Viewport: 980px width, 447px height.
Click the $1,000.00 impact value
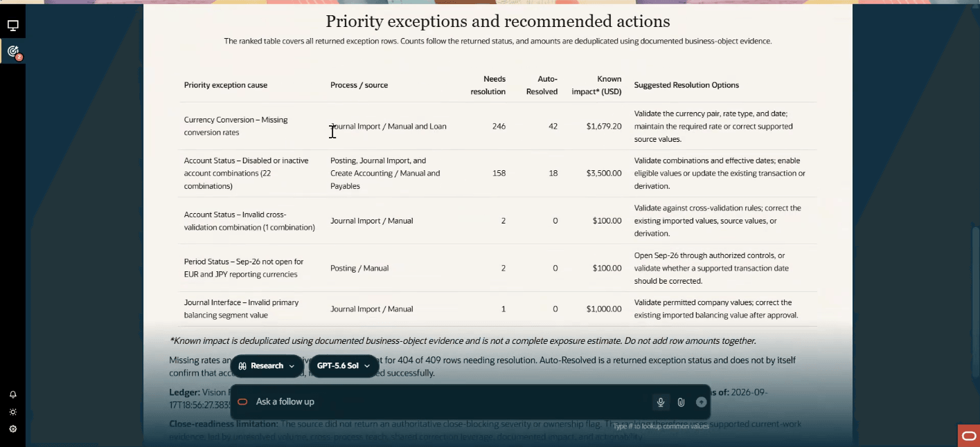click(604, 309)
